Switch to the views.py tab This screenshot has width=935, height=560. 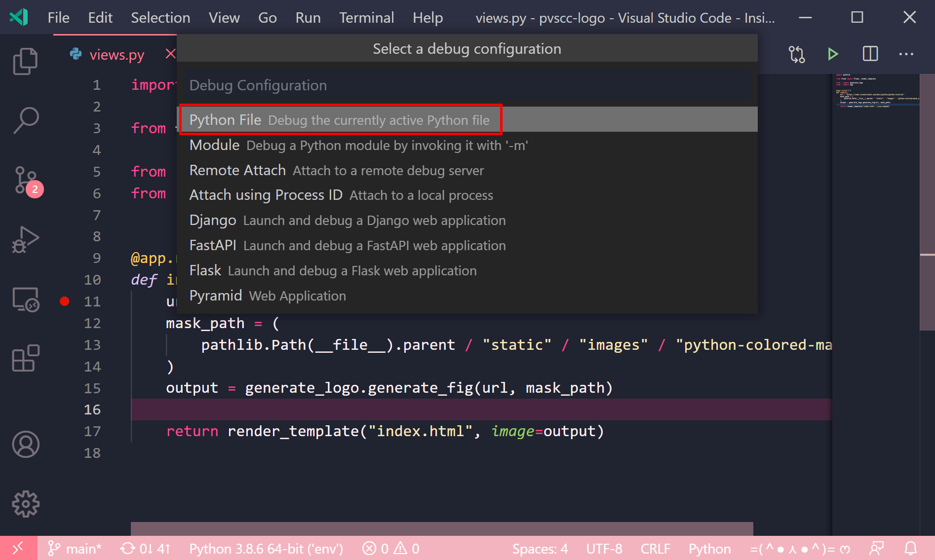pos(117,54)
